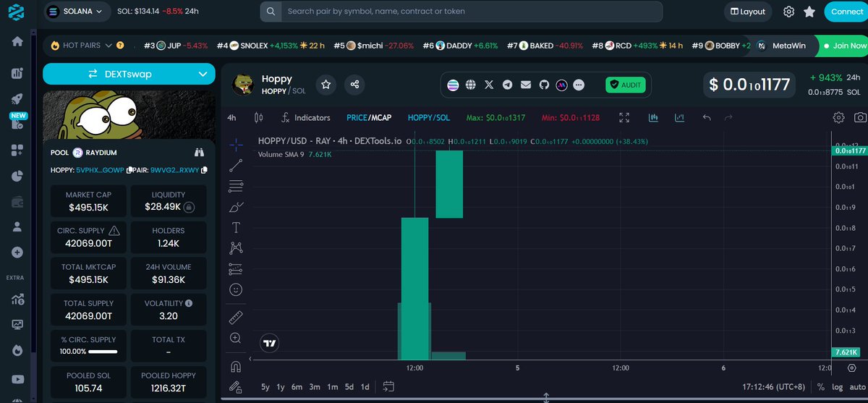The image size is (868, 403).
Task: Toggle fullscreen chart mode
Action: point(625,117)
